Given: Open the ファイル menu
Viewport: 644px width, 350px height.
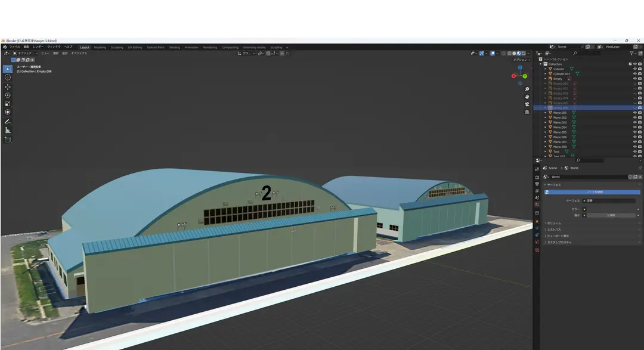Looking at the screenshot, I should (14, 47).
